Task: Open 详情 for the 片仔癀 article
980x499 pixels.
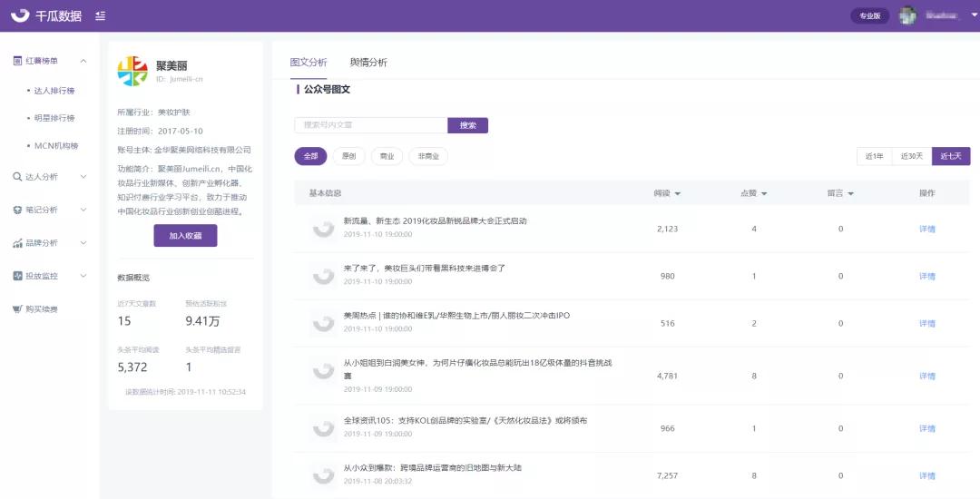Action: (x=926, y=376)
